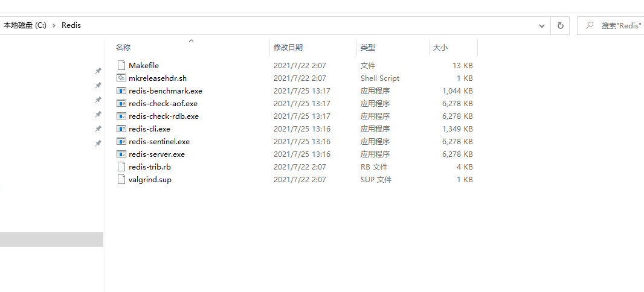Click the redis-cli.exe application icon
This screenshot has height=292, width=644.
pyautogui.click(x=121, y=129)
